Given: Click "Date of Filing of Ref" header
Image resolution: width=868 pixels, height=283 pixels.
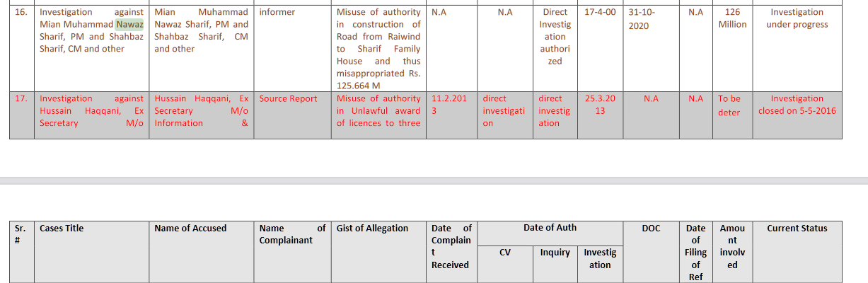Looking at the screenshot, I should pos(696,251).
